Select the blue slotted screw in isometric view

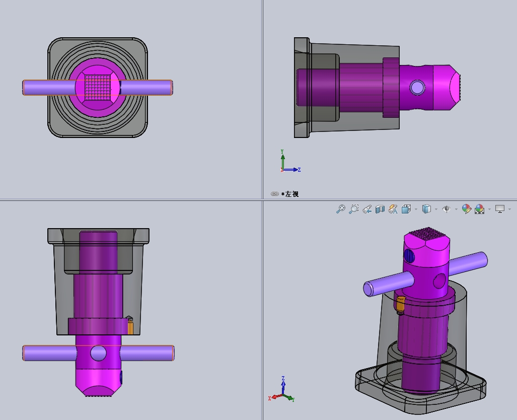[409, 255]
